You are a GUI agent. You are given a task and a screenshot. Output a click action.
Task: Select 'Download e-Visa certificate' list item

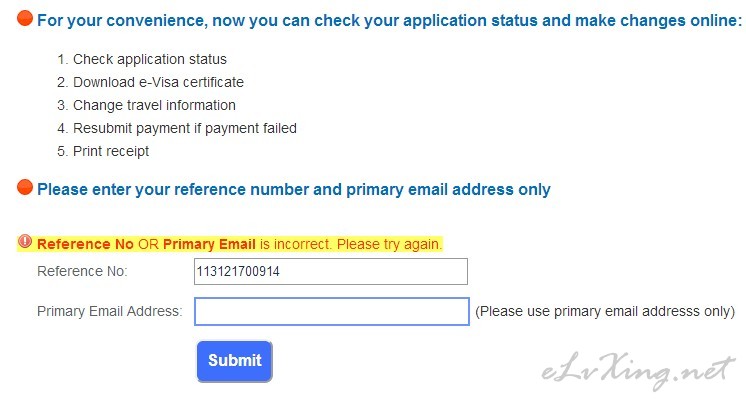point(150,82)
